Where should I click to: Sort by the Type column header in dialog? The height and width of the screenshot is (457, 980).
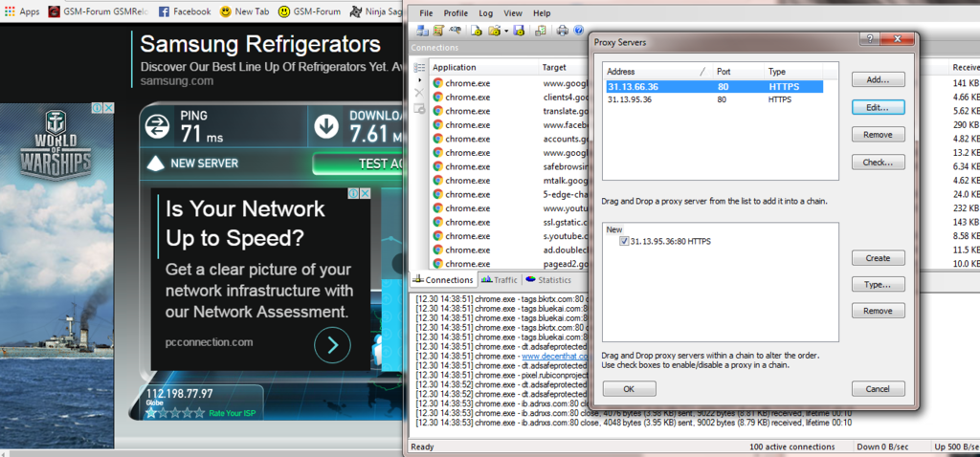[x=795, y=72]
